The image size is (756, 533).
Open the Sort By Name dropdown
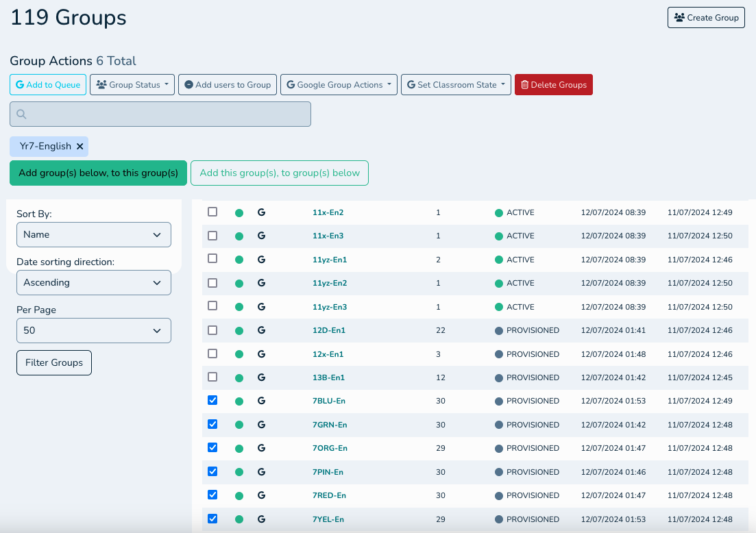[x=94, y=234]
